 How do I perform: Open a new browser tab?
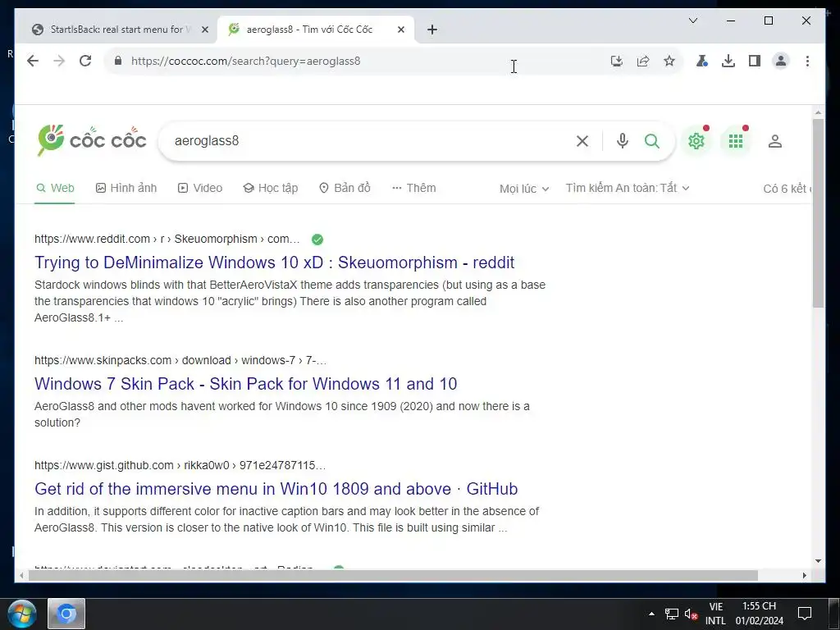pyautogui.click(x=432, y=30)
